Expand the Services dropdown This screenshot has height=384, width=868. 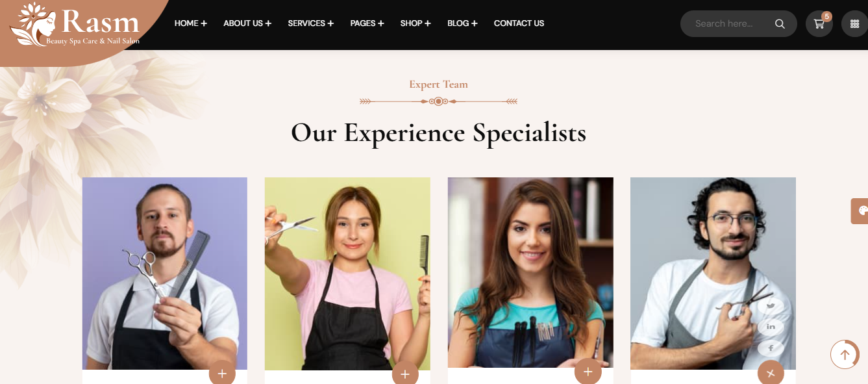[310, 23]
